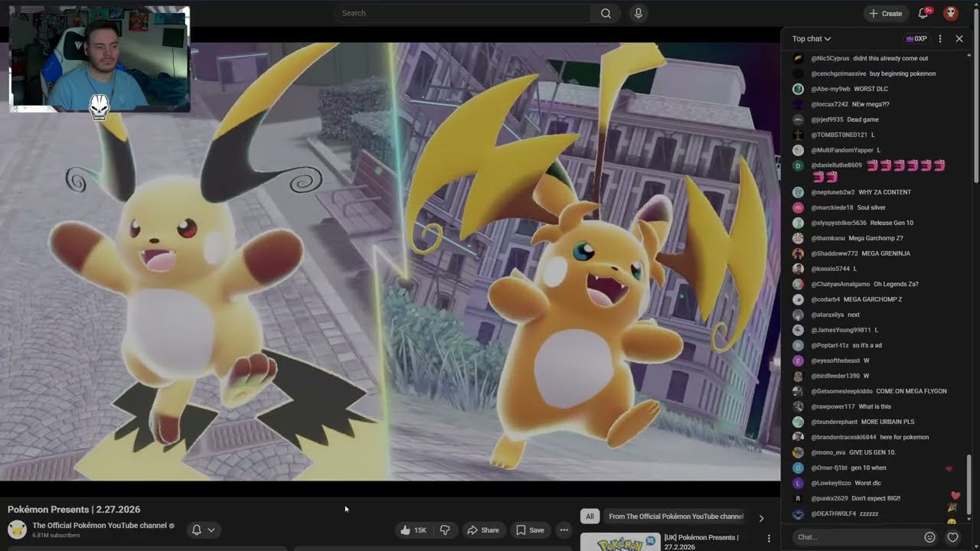980x551 pixels.
Task: Click message 'Release Gen 10'
Action: tap(892, 223)
